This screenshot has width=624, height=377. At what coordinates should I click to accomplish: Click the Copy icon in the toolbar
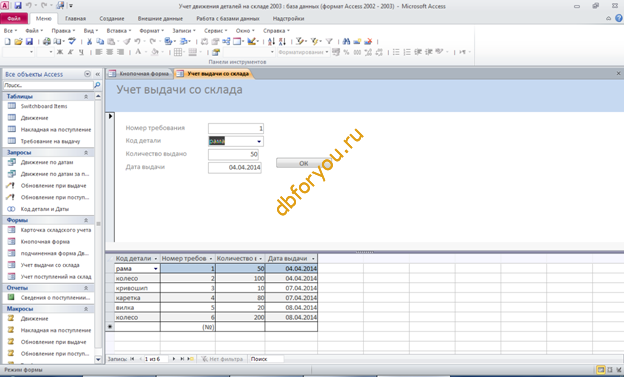pyautogui.click(x=100, y=41)
